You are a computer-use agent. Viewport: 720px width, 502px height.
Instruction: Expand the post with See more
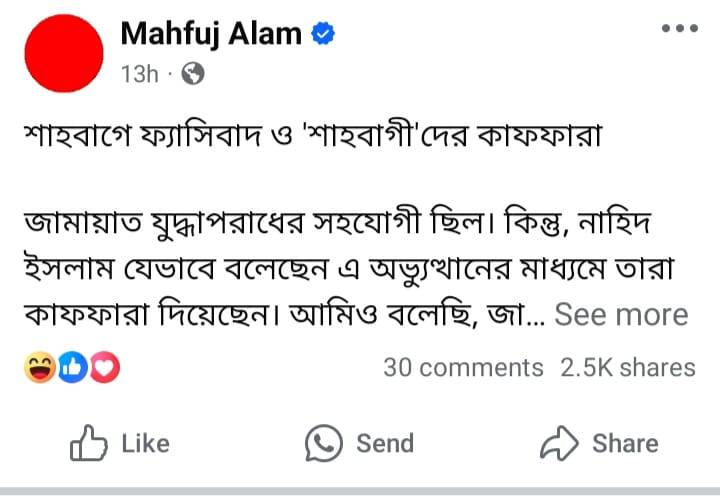621,315
